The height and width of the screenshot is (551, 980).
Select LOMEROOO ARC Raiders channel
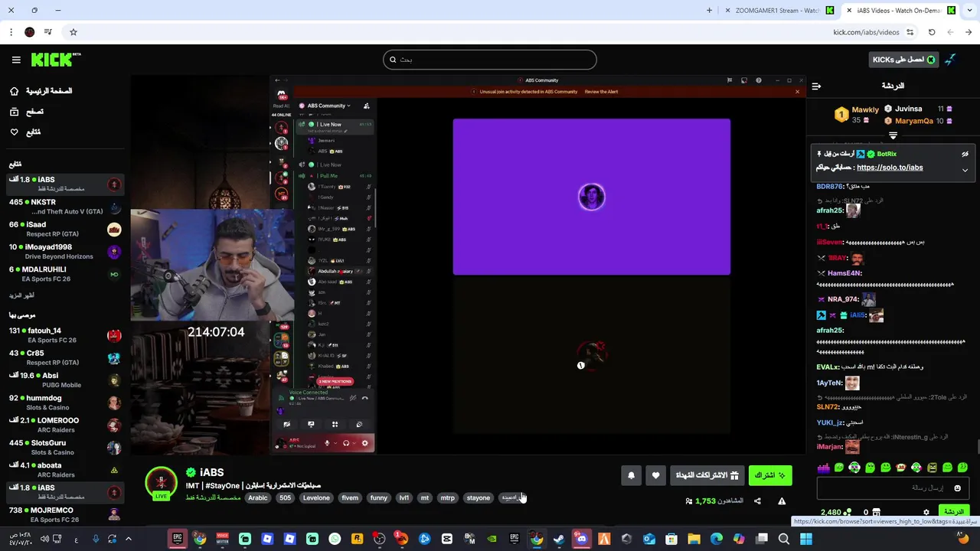click(65, 425)
